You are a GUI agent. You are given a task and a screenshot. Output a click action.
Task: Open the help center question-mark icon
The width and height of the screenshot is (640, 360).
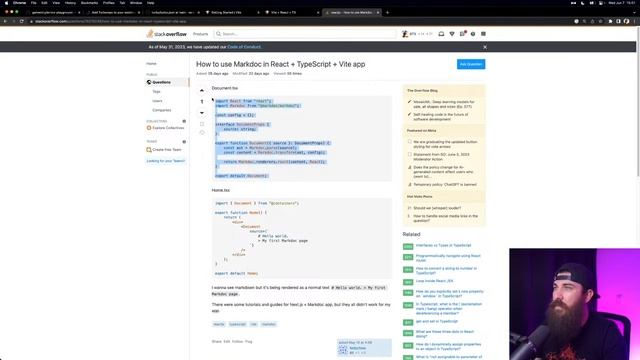(473, 34)
